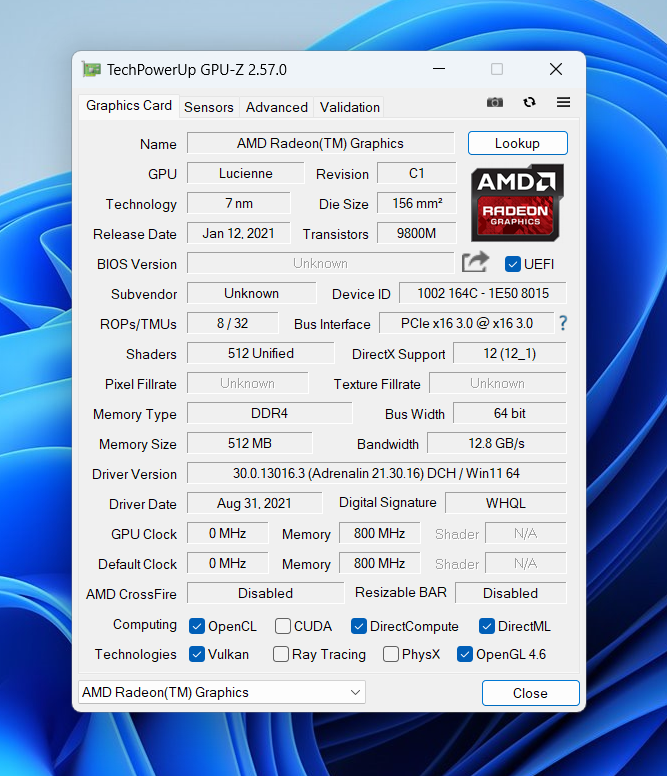Click the Transistors field showing 9800M
Screen dimensions: 667x776
pyautogui.click(x=417, y=233)
